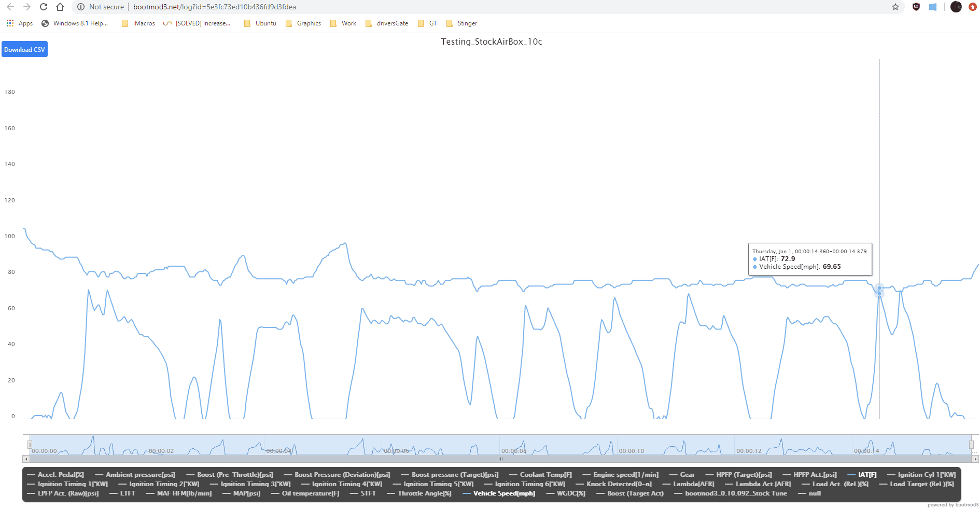Toggle the LTFT series

click(122, 493)
